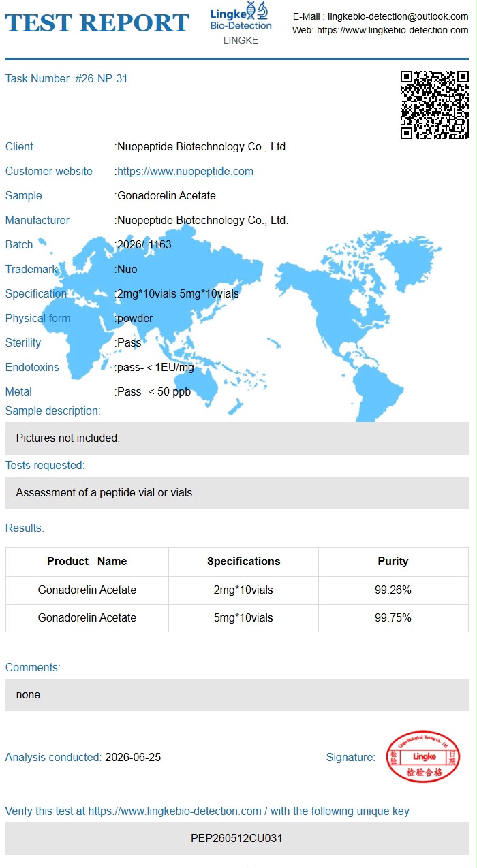Image resolution: width=477 pixels, height=868 pixels.
Task: Click the Comments 'none' box
Action: pos(237,695)
